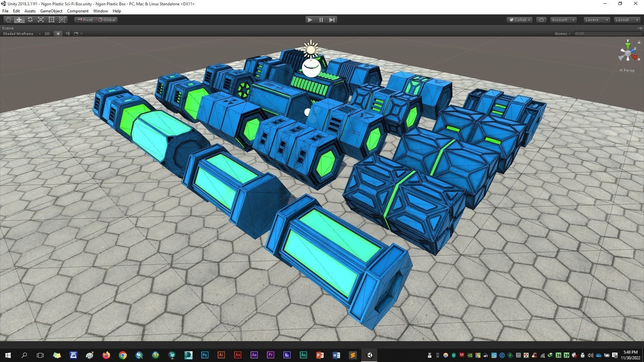Toggle the Global handle rotation button
This screenshot has width=644, height=362.
107,20
